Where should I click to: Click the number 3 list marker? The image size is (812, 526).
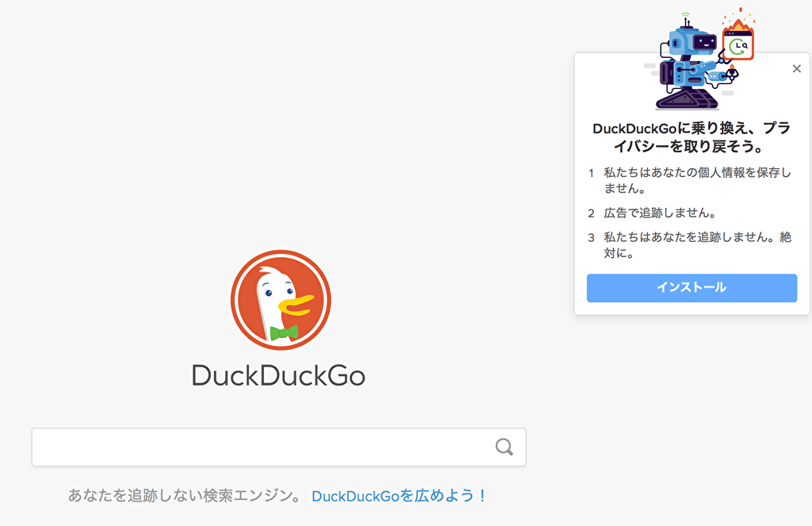click(591, 237)
